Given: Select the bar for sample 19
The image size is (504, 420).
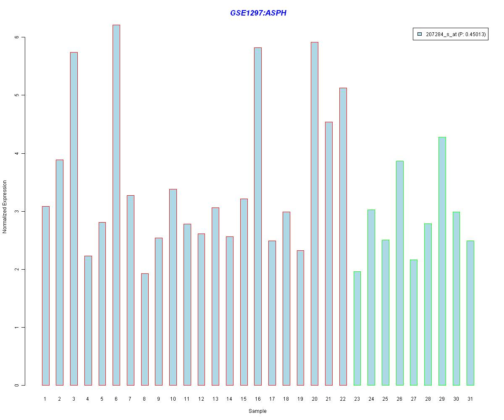Looking at the screenshot, I should [300, 318].
